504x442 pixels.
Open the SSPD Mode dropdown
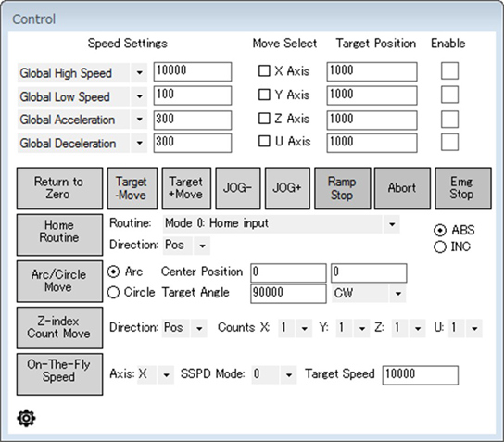point(289,374)
